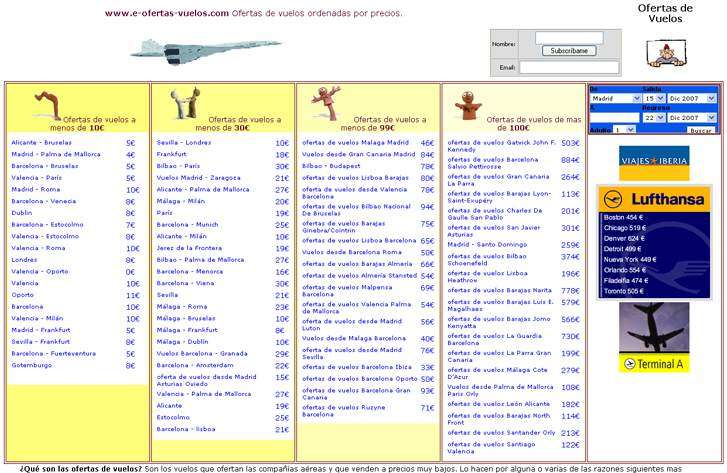Expand the Adulto passenger count dropdown
Screen dimensions: 727x473
pos(625,130)
